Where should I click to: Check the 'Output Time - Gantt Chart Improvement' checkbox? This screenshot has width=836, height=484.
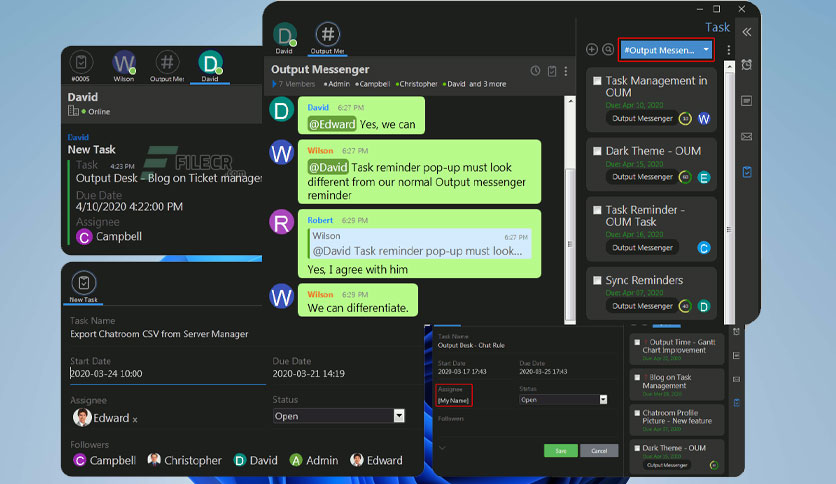637,343
